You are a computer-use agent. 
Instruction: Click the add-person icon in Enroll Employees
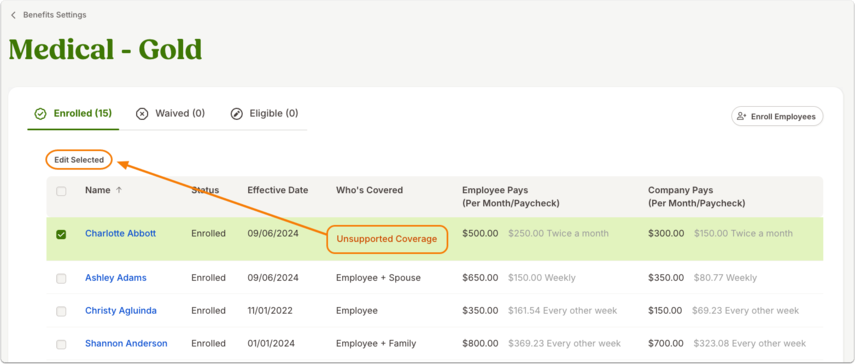click(742, 116)
